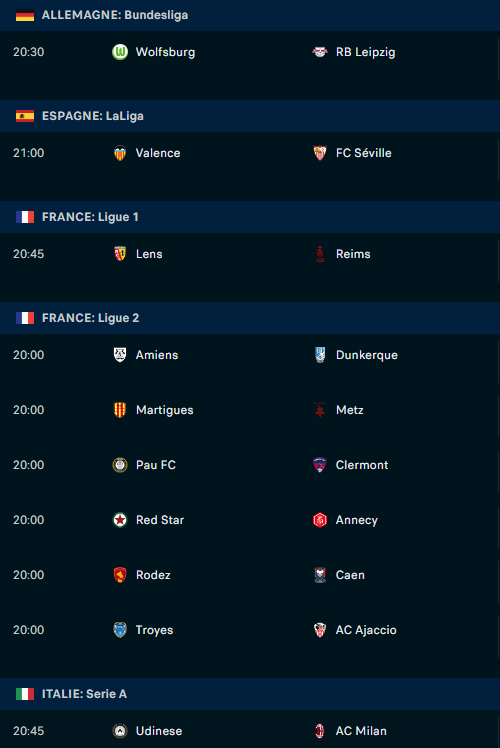The height and width of the screenshot is (748, 500).
Task: Click the Rodez team crest
Action: tap(120, 575)
